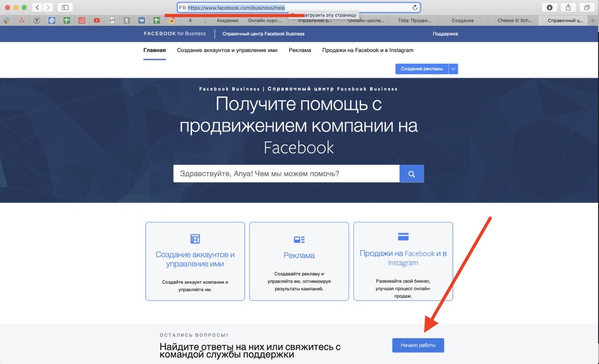Show all tabs overview
The image size is (599, 364).
click(x=586, y=7)
